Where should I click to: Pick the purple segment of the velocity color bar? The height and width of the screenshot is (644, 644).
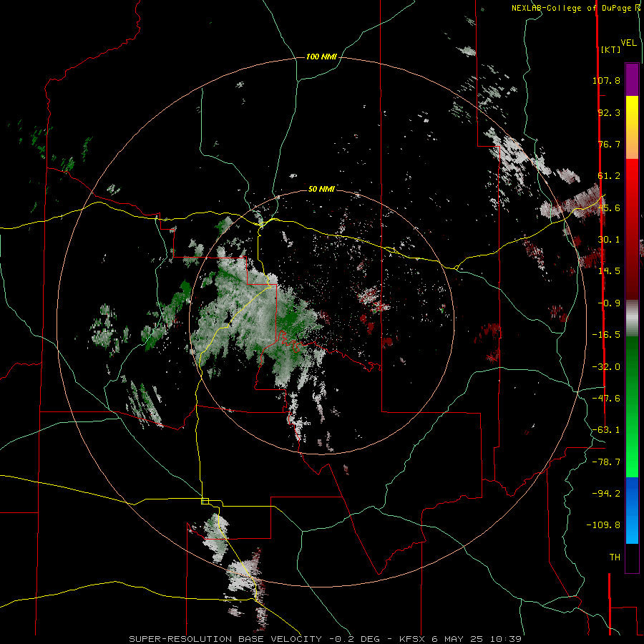coord(632,79)
